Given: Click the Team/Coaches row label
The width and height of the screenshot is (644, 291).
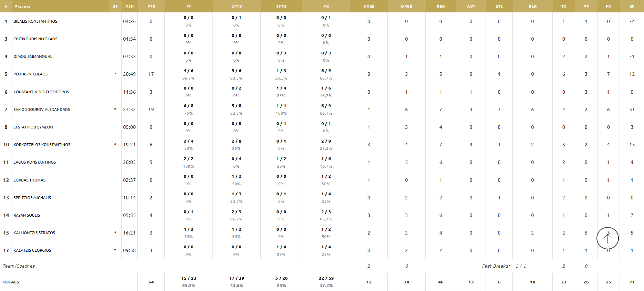Looking at the screenshot, I should click(19, 266).
